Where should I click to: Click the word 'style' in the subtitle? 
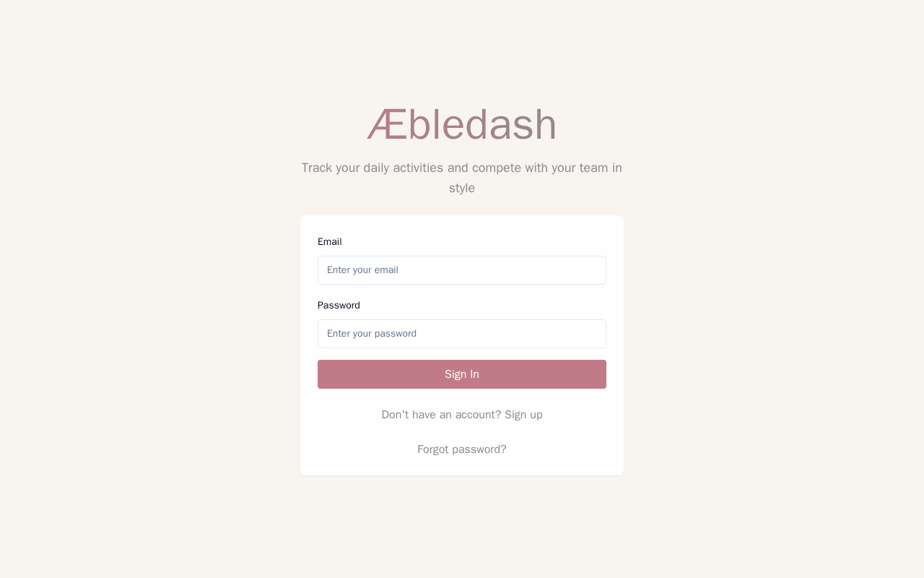pyautogui.click(x=462, y=189)
